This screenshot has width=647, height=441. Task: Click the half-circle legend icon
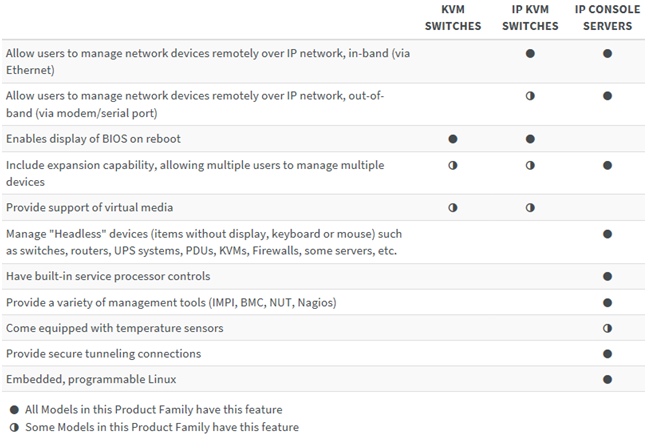click(14, 427)
